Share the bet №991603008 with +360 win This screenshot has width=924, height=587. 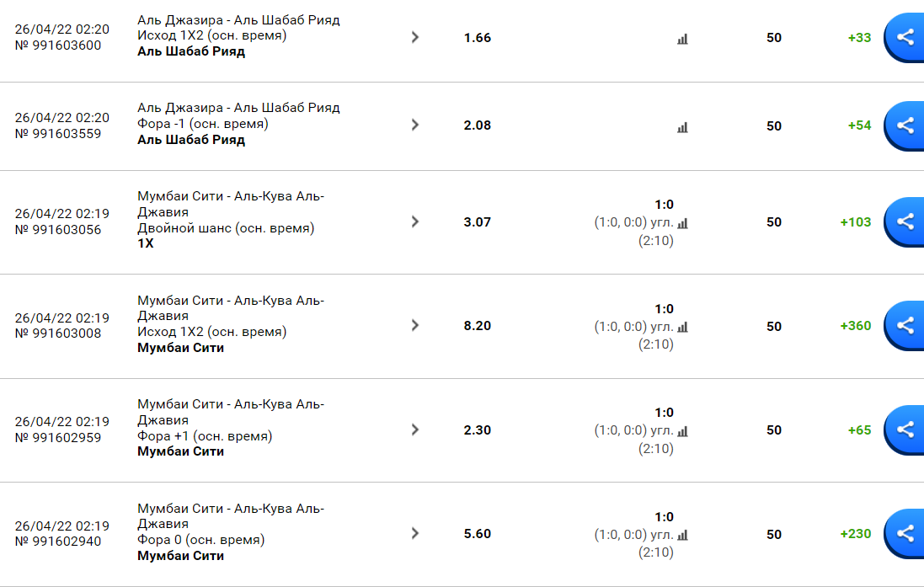point(905,325)
